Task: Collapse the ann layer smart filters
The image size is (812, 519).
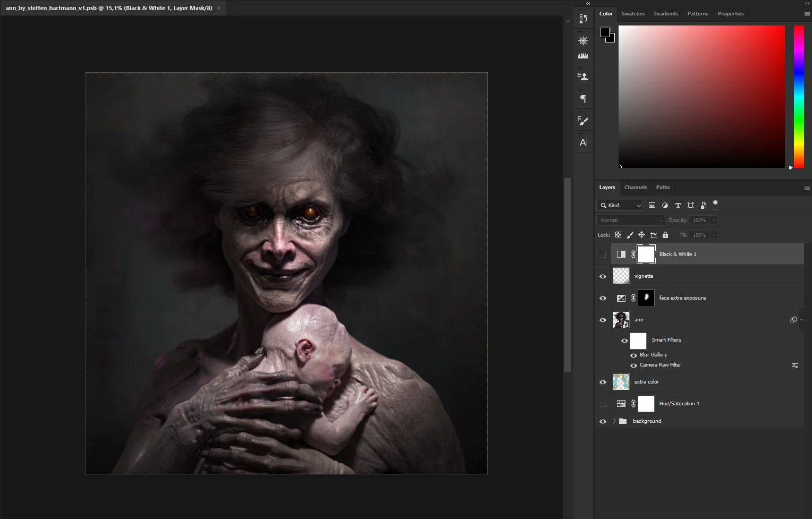Action: pyautogui.click(x=802, y=320)
